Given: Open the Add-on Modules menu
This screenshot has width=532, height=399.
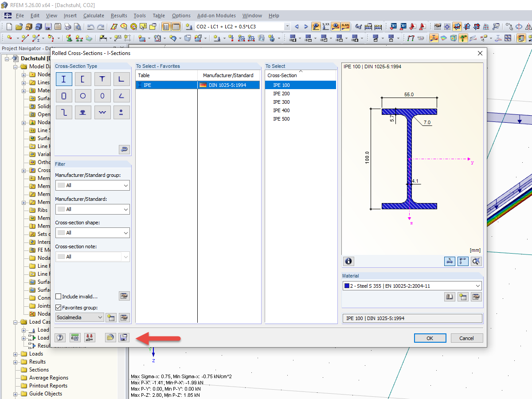Looking at the screenshot, I should coord(216,16).
